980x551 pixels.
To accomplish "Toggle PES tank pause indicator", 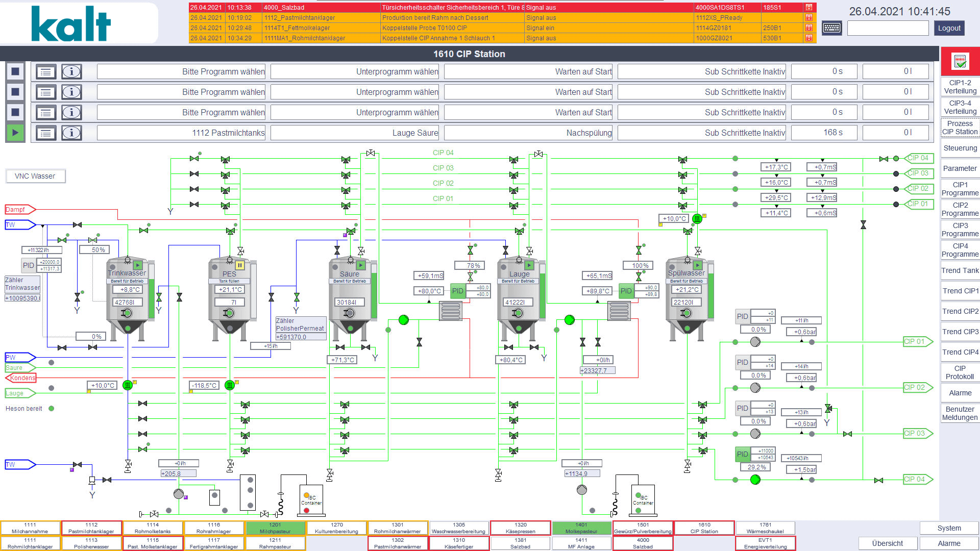I will click(x=239, y=265).
